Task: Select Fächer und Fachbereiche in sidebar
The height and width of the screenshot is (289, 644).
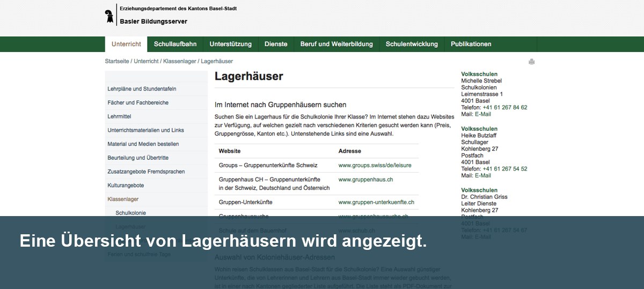Action: click(x=138, y=102)
